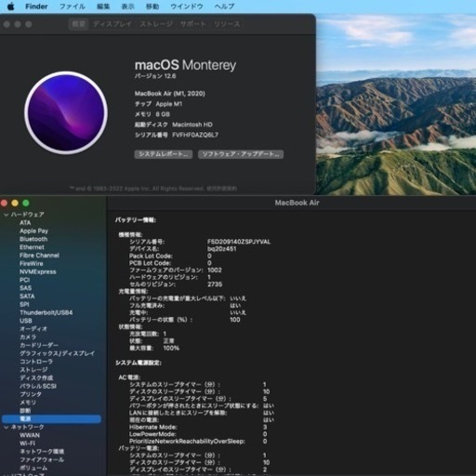Switch to the ディスプレイ tab
Viewport: 476px width, 476px height.
[x=112, y=24]
